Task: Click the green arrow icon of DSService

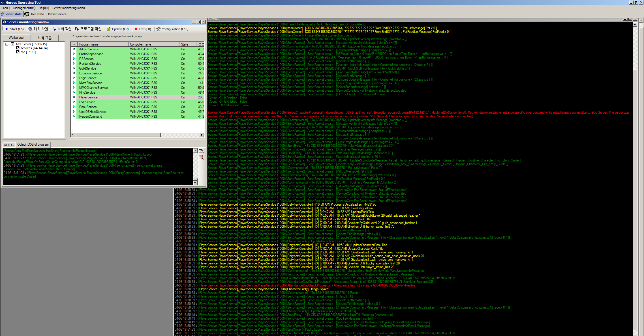Action: tap(74, 59)
